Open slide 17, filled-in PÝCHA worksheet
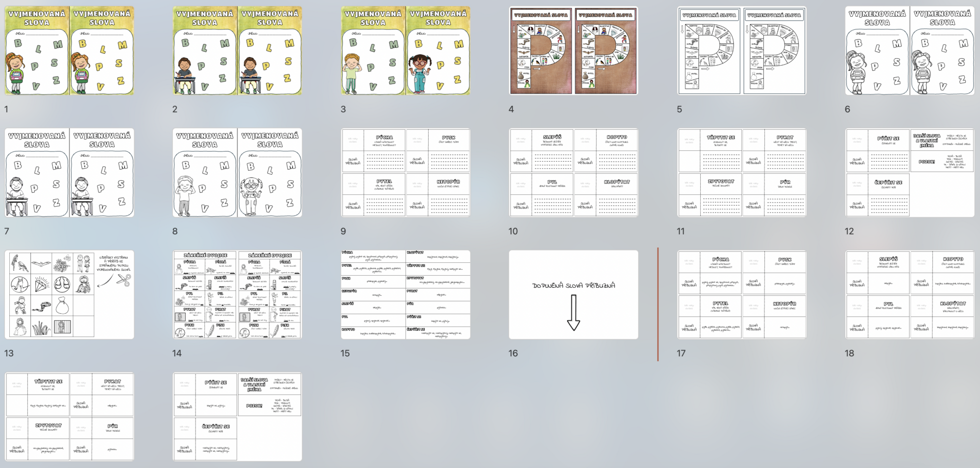Viewport: 980px width, 468px height. pos(741,294)
